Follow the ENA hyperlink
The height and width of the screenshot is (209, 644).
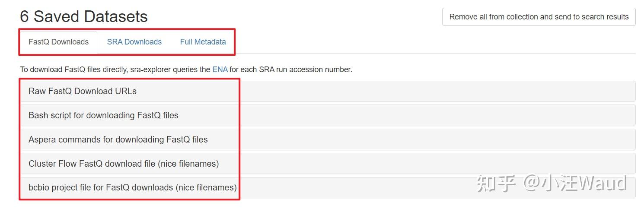[220, 69]
